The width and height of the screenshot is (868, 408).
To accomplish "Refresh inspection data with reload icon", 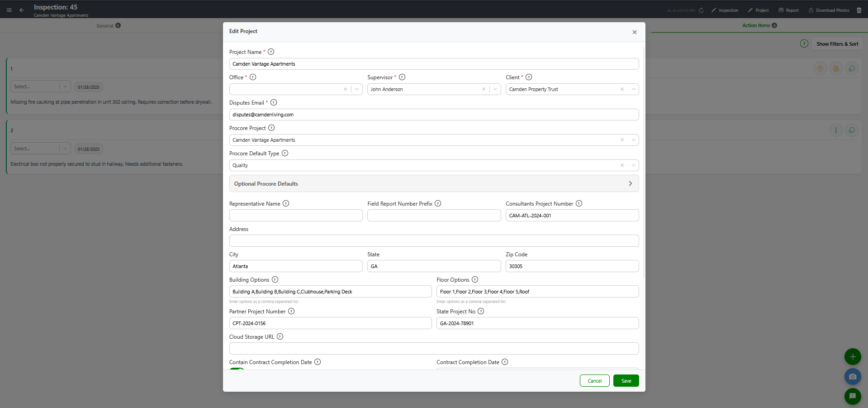I will coord(701,10).
